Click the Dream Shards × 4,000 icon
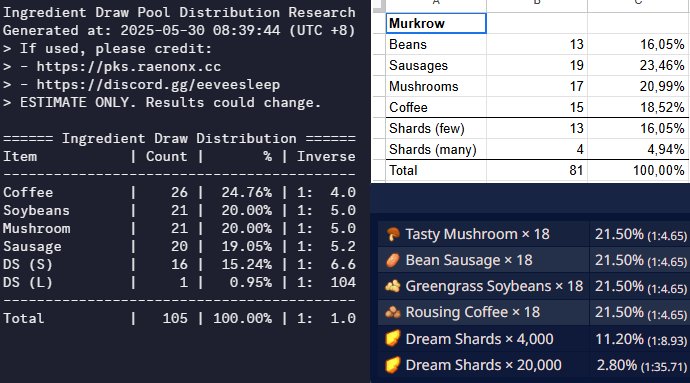This screenshot has height=383, width=690. pos(393,339)
